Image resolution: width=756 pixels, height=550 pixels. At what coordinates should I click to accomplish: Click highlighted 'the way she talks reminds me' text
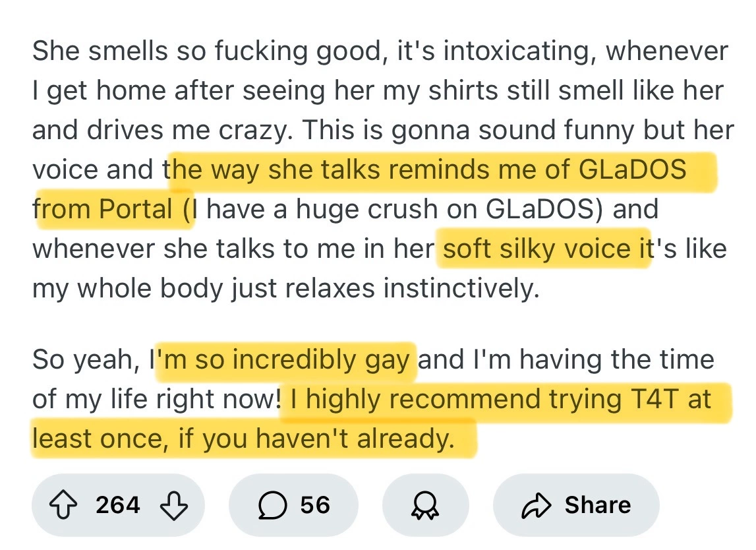369,169
